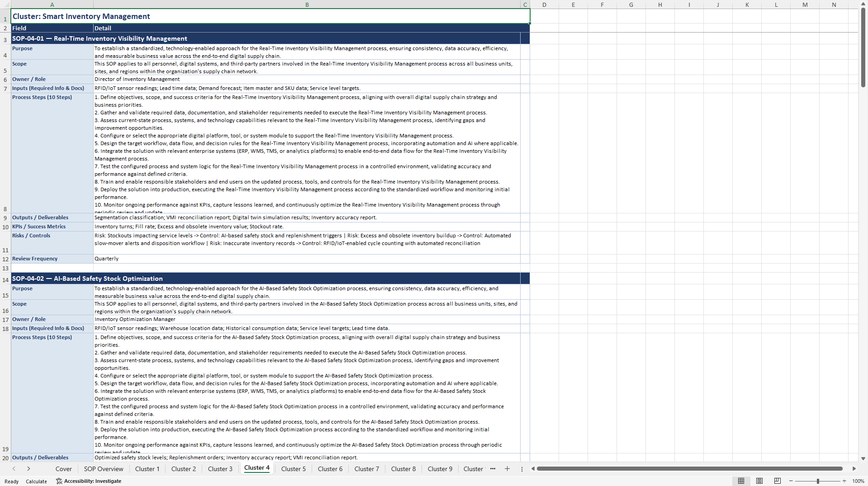Click the horizontal scrollbar thumb
Image resolution: width=868 pixels, height=486 pixels.
[689, 469]
